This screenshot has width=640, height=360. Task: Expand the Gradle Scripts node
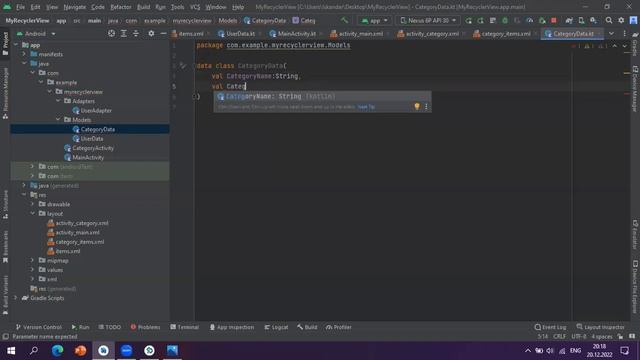pyautogui.click(x=16, y=298)
